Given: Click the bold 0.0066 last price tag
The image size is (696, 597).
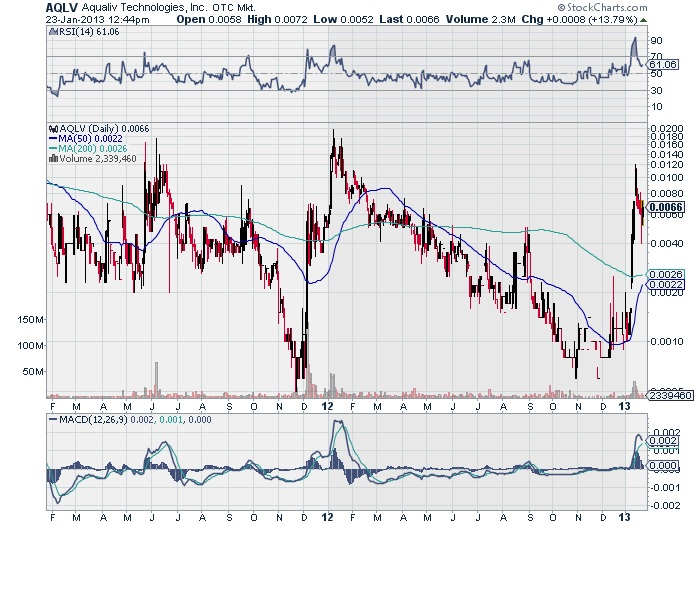Looking at the screenshot, I should [x=666, y=207].
